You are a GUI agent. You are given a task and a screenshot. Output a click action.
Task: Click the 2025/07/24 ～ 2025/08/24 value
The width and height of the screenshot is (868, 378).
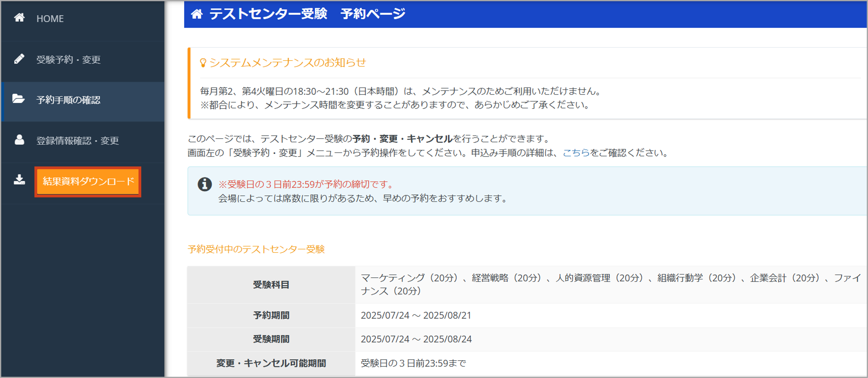[x=416, y=339]
